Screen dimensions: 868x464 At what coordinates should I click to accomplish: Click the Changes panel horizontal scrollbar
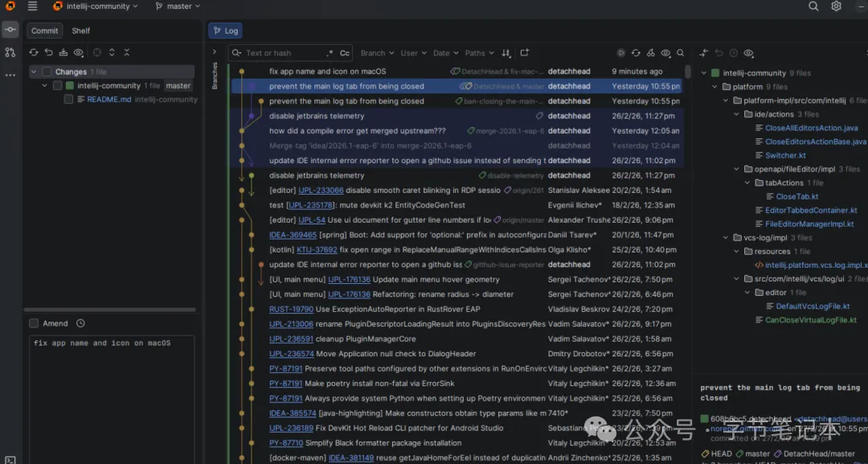(x=109, y=310)
